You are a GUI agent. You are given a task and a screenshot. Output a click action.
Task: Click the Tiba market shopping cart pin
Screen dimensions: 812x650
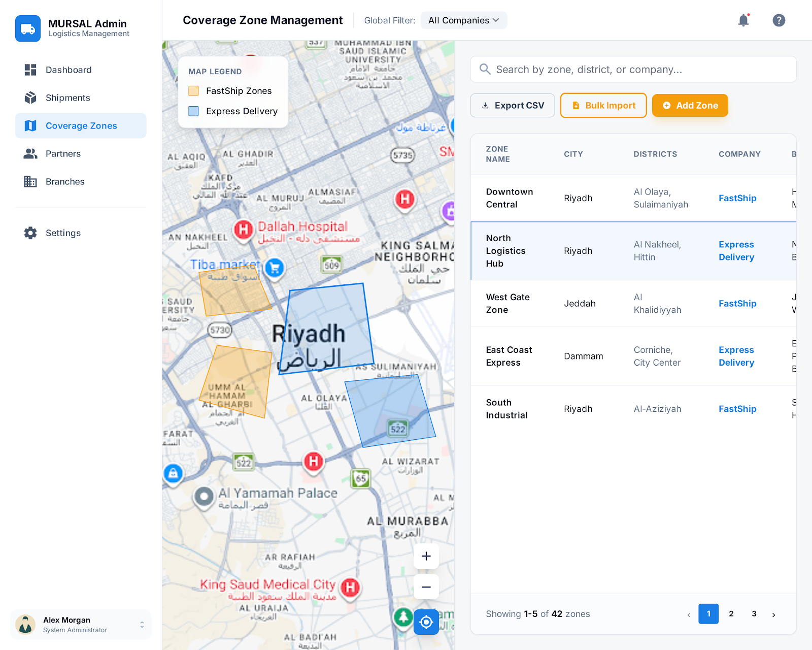point(275,268)
